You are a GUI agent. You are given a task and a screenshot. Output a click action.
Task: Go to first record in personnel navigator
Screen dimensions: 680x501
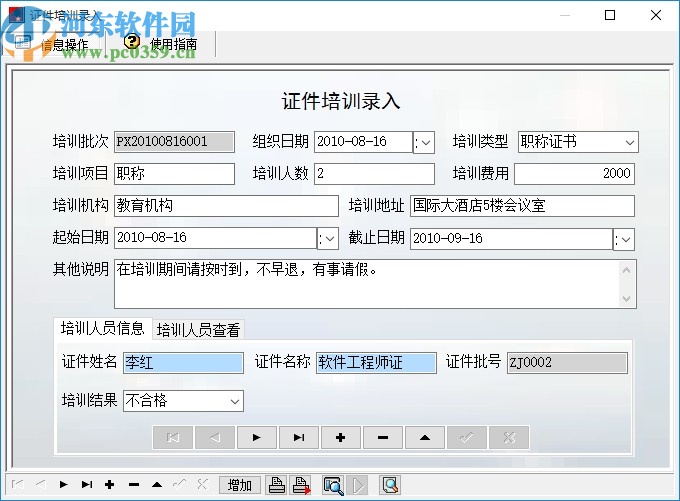[x=173, y=437]
